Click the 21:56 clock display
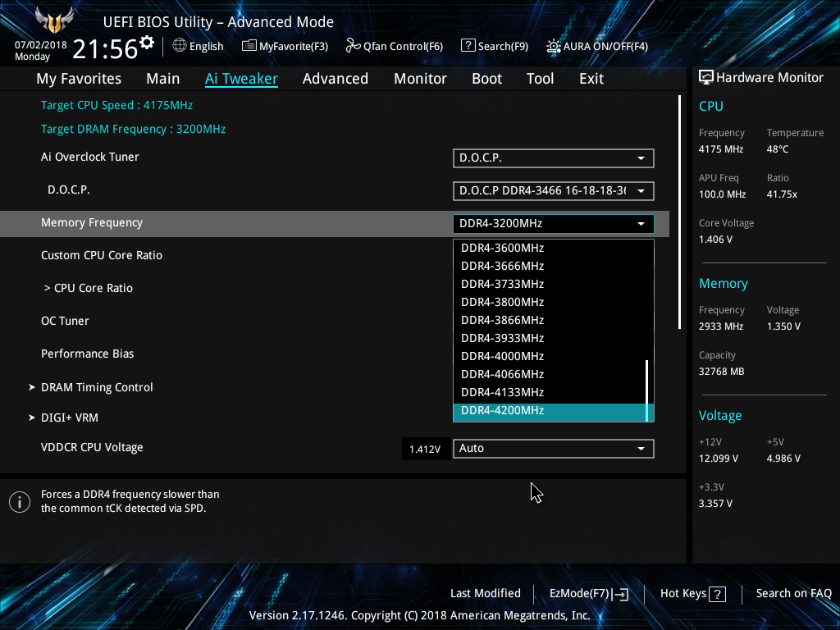 [105, 49]
